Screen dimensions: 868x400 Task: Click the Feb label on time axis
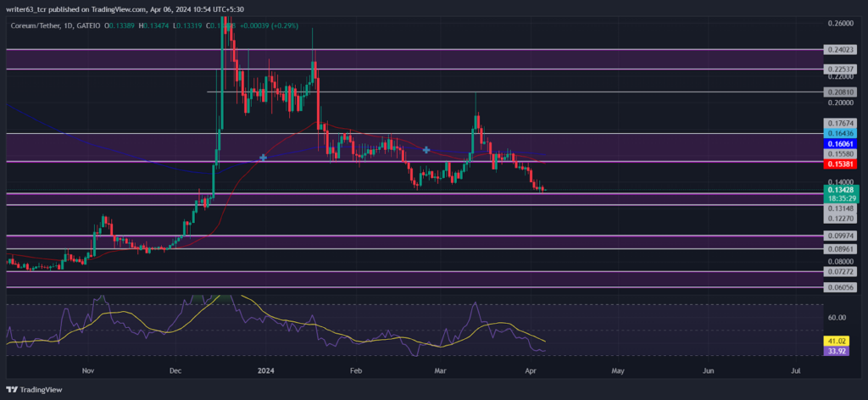click(x=356, y=370)
